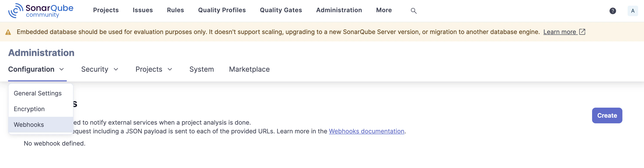Open the search magnifier icon
The width and height of the screenshot is (644, 168).
click(x=413, y=11)
